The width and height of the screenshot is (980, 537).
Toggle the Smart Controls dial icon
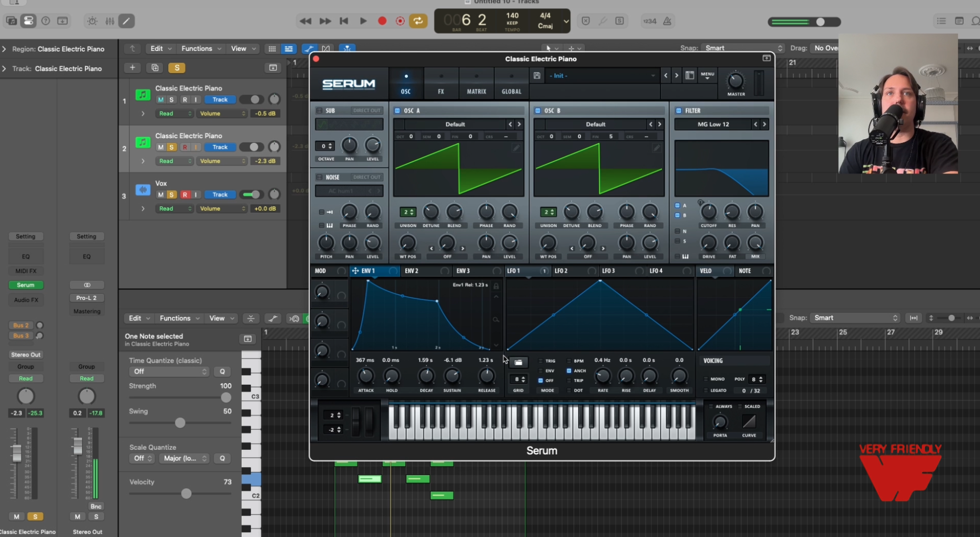click(93, 21)
